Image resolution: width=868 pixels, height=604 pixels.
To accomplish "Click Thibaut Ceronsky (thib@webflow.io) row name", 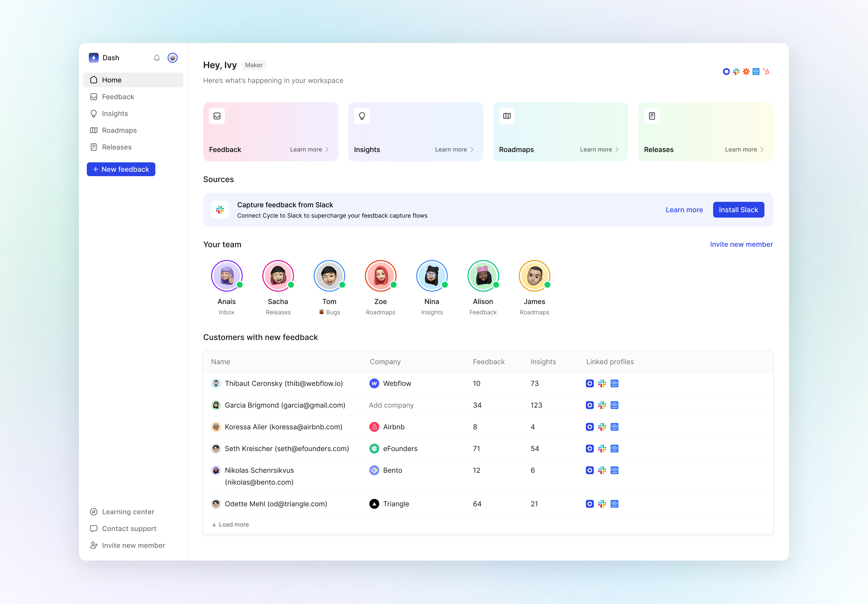I will point(284,383).
